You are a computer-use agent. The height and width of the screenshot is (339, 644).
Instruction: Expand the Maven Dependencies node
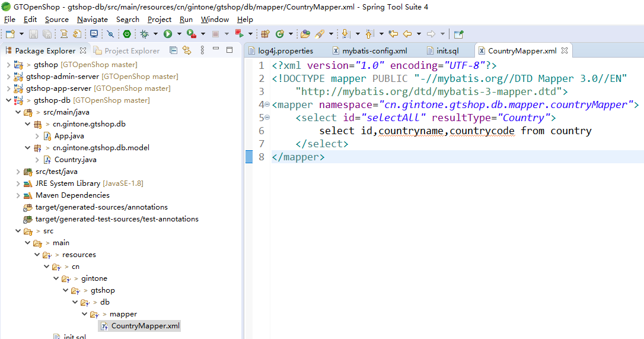(18, 195)
